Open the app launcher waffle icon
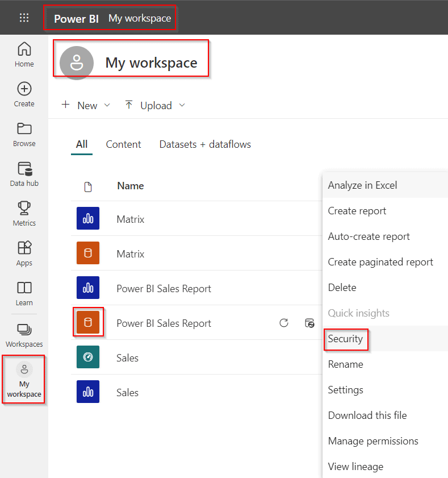The width and height of the screenshot is (448, 478). tap(24, 18)
